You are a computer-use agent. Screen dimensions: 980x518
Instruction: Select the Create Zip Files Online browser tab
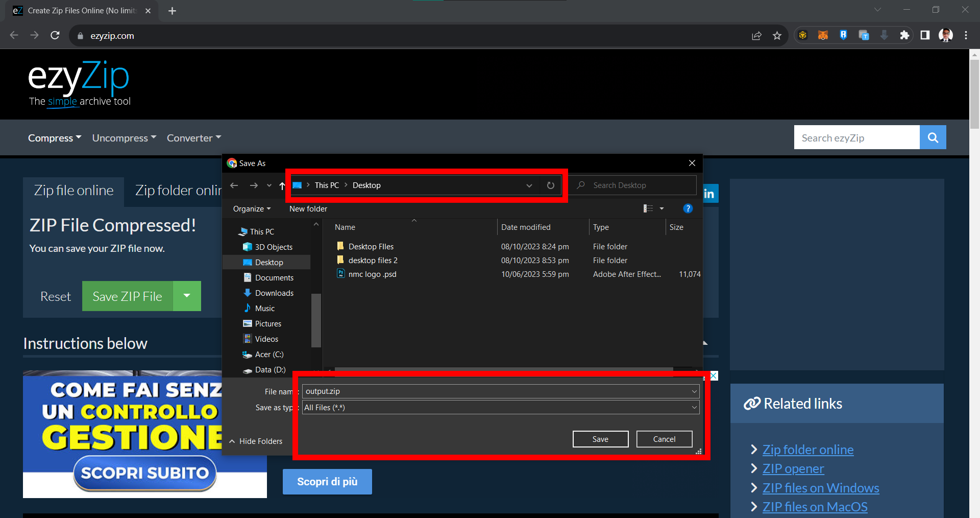click(x=82, y=11)
